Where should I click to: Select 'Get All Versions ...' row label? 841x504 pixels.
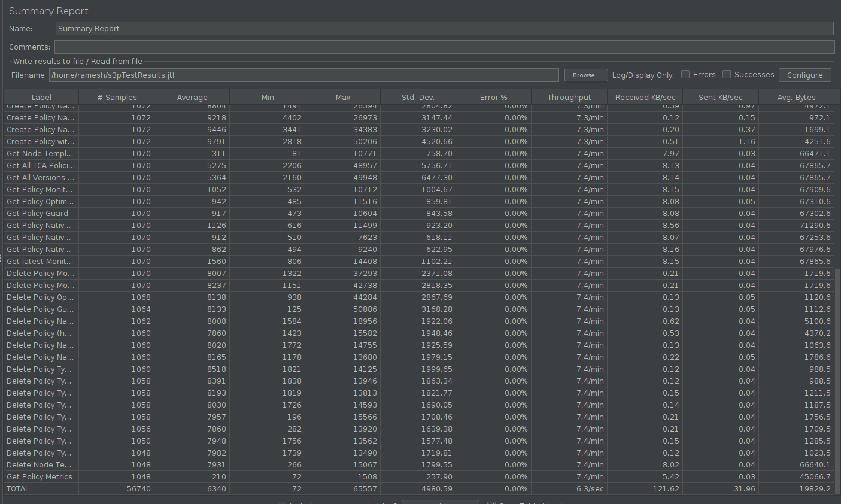41,178
